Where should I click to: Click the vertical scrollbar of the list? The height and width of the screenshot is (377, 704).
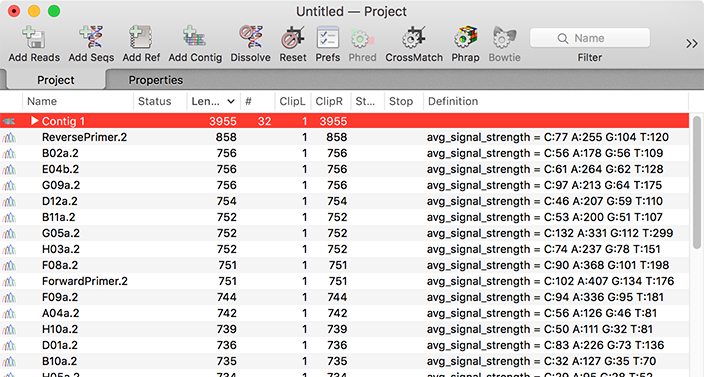tap(697, 182)
